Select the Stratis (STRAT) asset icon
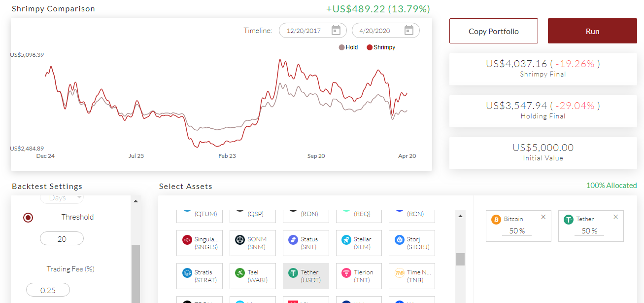Viewport: 644px width, 303px height. [187, 273]
